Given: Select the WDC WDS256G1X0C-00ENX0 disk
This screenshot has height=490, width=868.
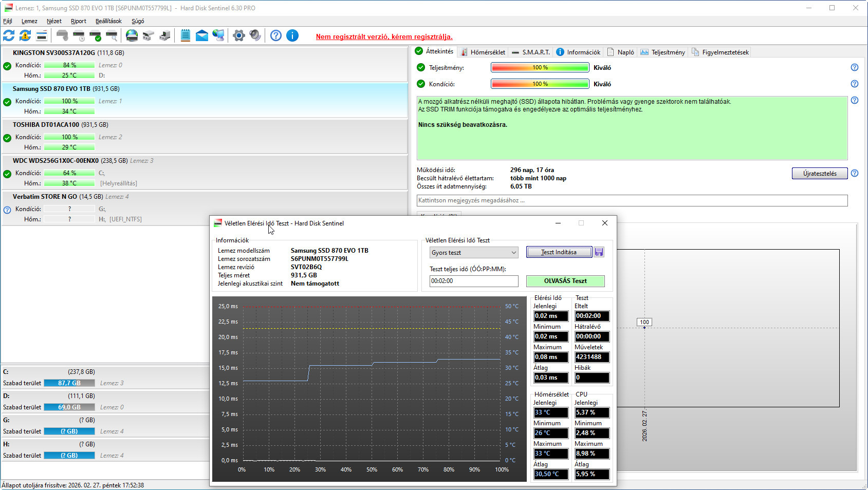Looking at the screenshot, I should tap(205, 172).
